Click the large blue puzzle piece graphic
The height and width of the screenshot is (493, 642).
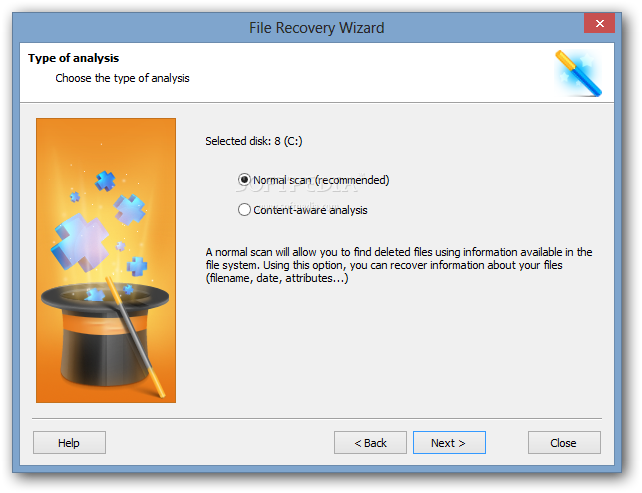pos(80,242)
